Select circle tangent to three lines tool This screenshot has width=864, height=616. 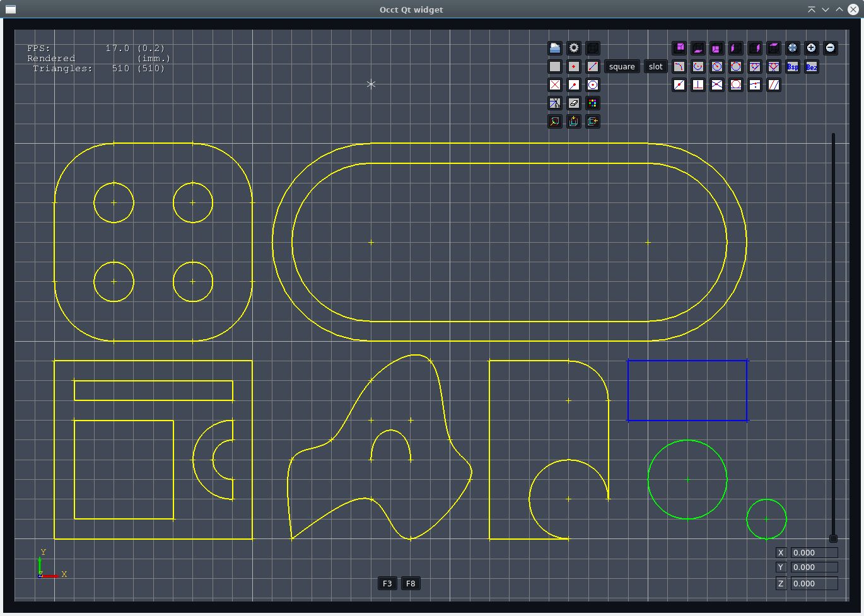774,66
